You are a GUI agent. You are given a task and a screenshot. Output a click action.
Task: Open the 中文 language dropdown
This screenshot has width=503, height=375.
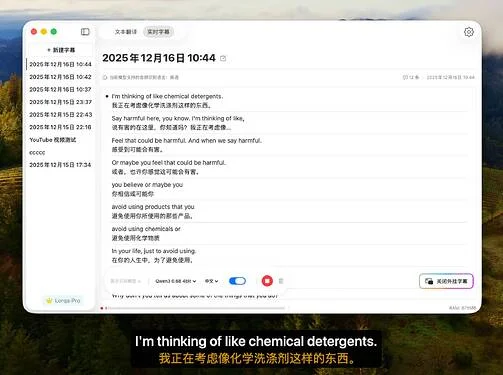point(211,281)
